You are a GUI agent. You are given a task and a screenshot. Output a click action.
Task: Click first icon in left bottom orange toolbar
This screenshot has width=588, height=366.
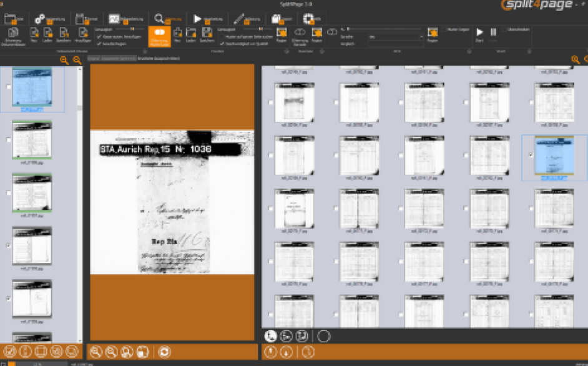10,352
